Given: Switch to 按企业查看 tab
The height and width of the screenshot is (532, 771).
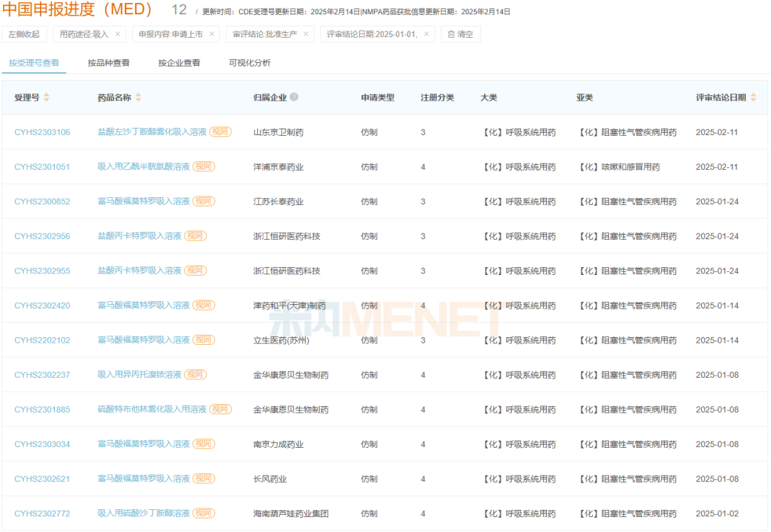Looking at the screenshot, I should [x=179, y=63].
